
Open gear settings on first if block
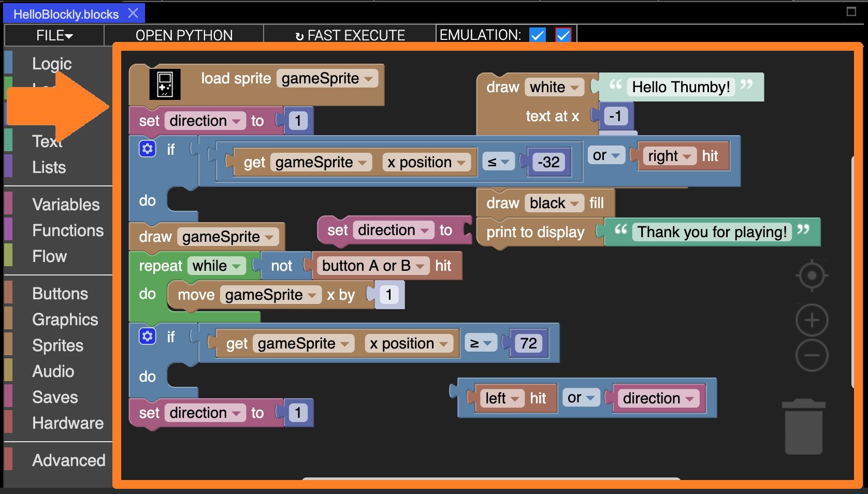coord(148,149)
